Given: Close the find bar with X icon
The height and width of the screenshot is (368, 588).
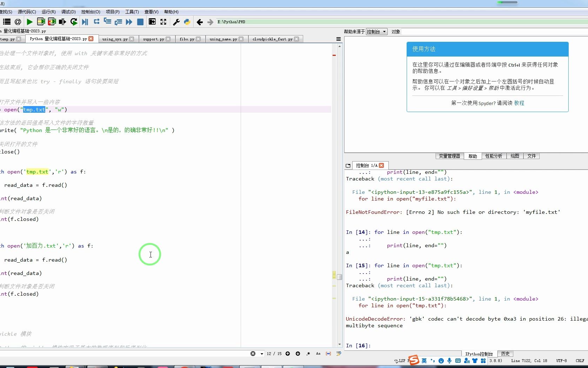Looking at the screenshot, I should click(253, 354).
